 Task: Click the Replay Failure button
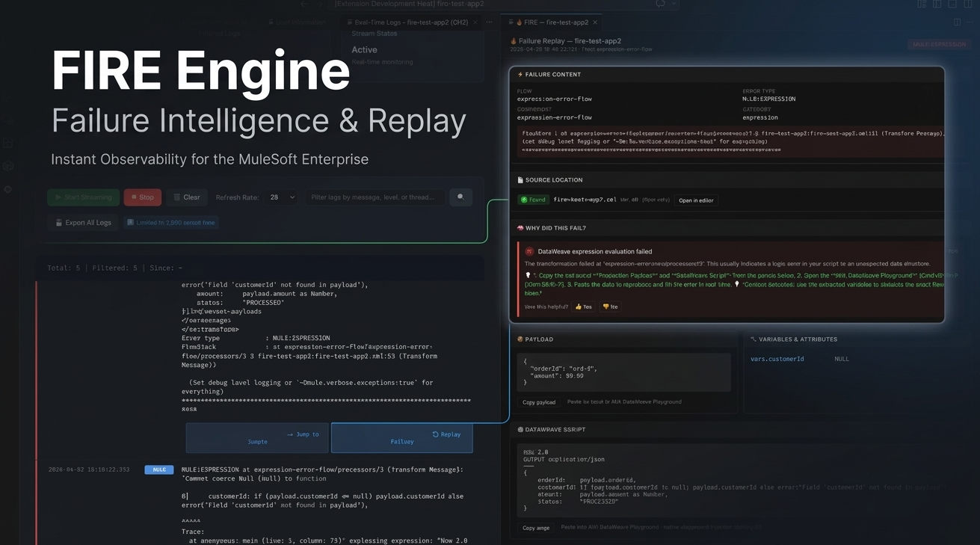402,438
